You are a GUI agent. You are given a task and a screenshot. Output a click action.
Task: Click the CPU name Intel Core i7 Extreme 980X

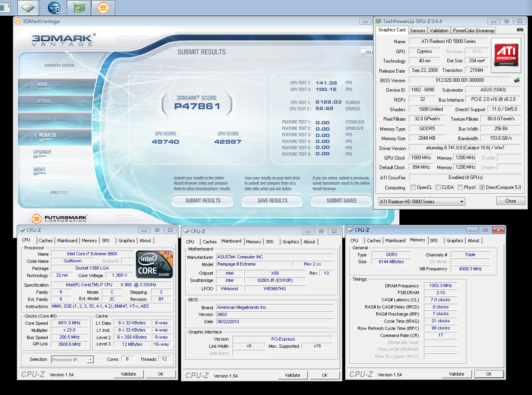click(92, 254)
